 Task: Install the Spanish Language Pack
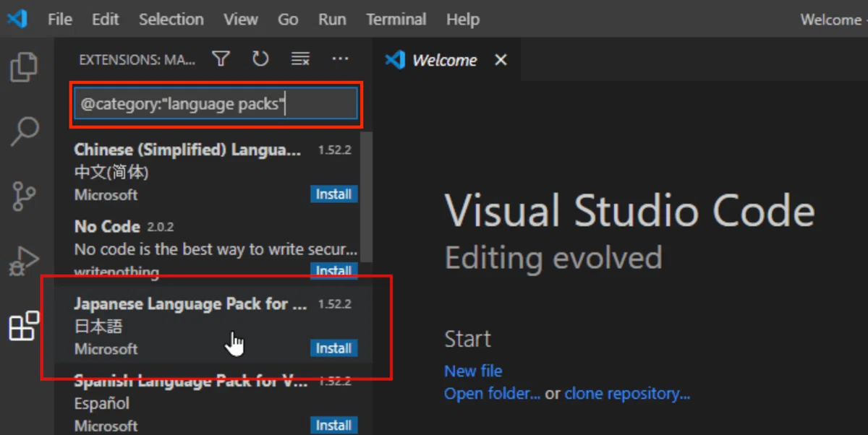pos(333,426)
